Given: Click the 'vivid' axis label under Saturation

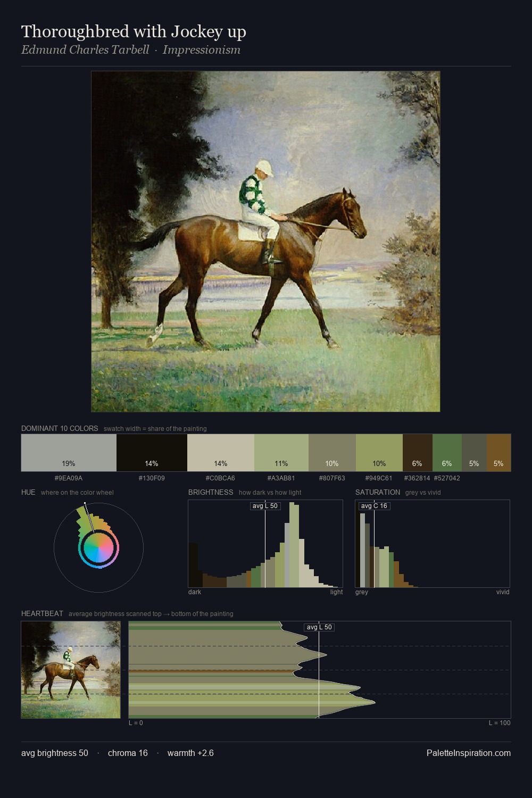Looking at the screenshot, I should (503, 592).
